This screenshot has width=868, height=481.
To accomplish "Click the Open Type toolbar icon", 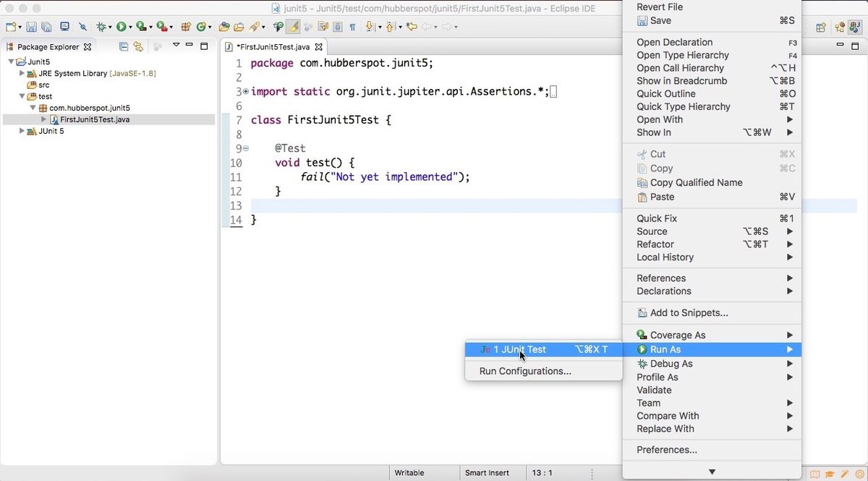I will (x=224, y=27).
